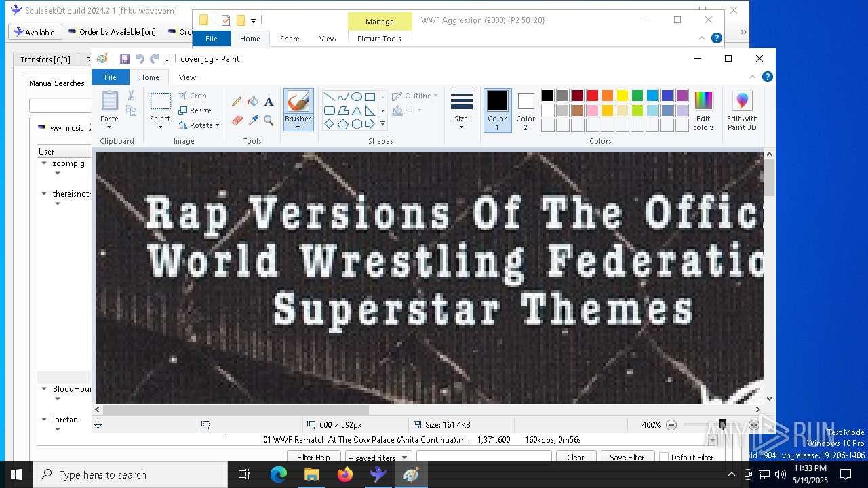The width and height of the screenshot is (868, 488).
Task: Collapse the Paint ribbon with the chevron
Action: pyautogui.click(x=752, y=77)
